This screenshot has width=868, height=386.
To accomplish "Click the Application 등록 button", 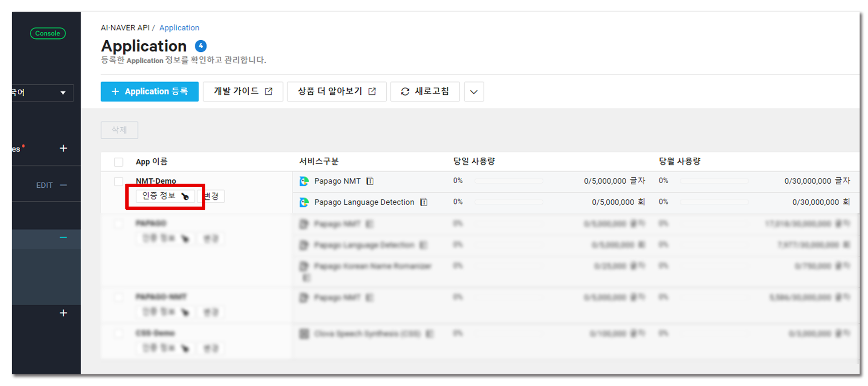I will (x=150, y=92).
